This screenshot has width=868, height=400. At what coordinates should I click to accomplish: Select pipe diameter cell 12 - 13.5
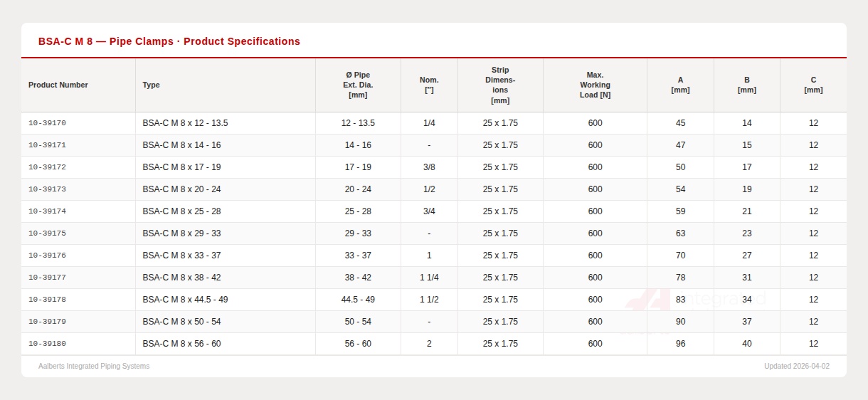pyautogui.click(x=358, y=123)
